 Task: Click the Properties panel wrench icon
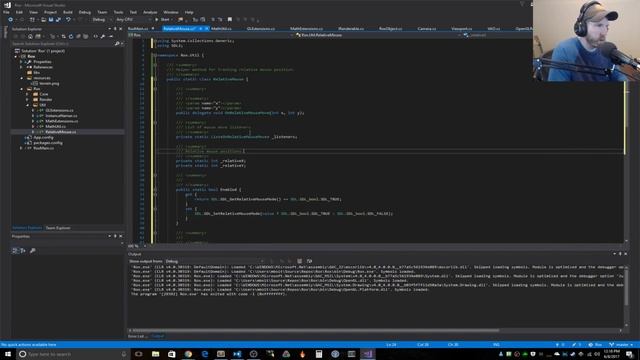[33, 250]
